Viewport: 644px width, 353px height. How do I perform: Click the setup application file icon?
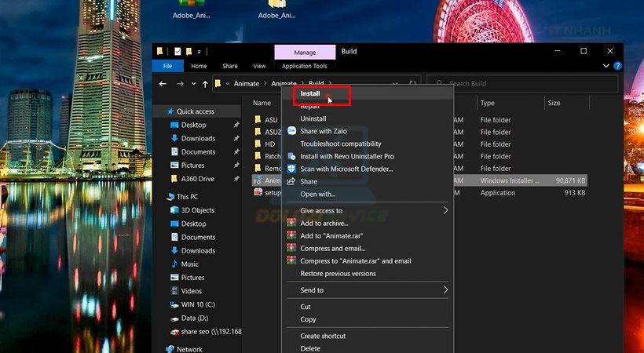click(258, 192)
